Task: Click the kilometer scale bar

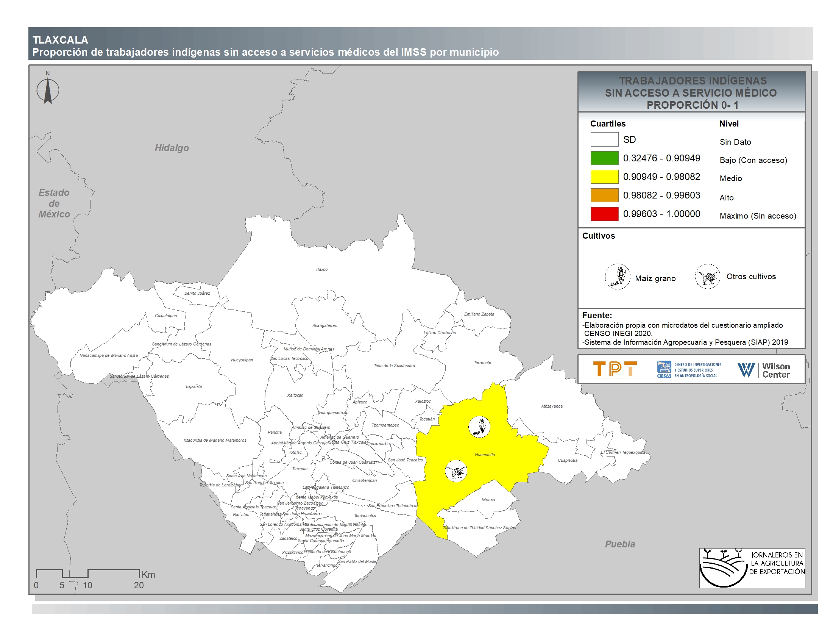Action: click(88, 574)
